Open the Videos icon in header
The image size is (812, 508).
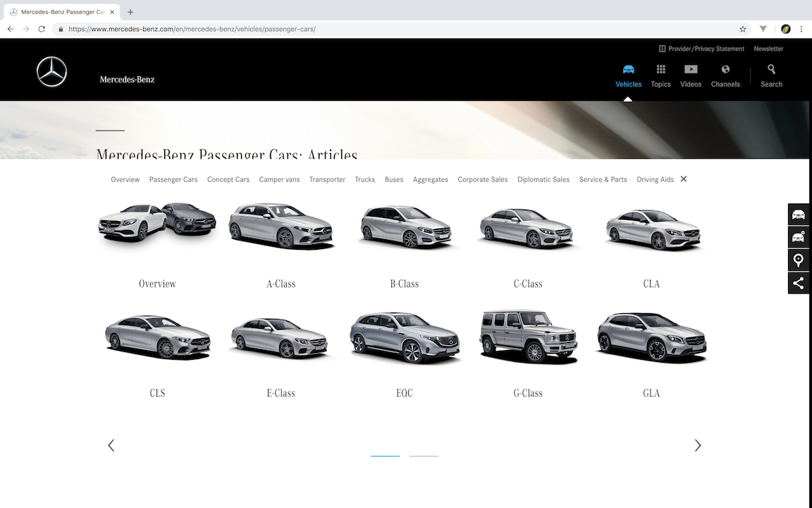[691, 69]
